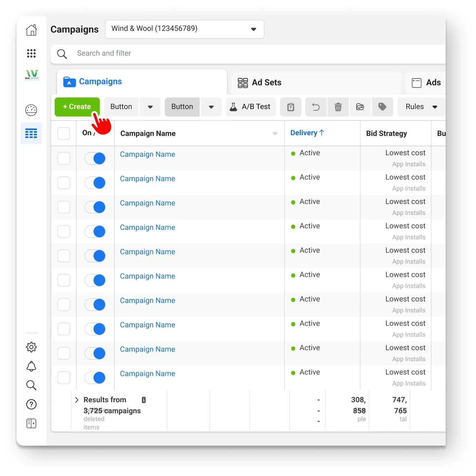Click Lowest cost in the second row

pyautogui.click(x=405, y=177)
